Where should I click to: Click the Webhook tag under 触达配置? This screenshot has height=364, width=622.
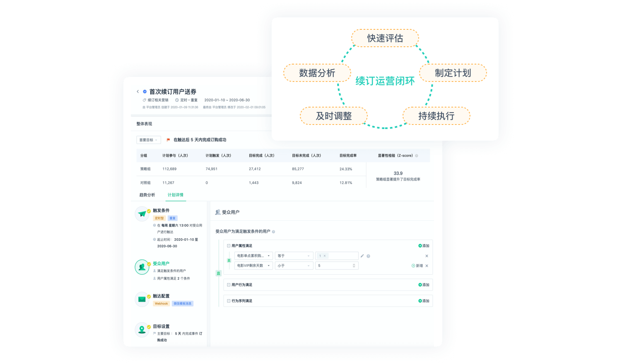click(x=162, y=304)
